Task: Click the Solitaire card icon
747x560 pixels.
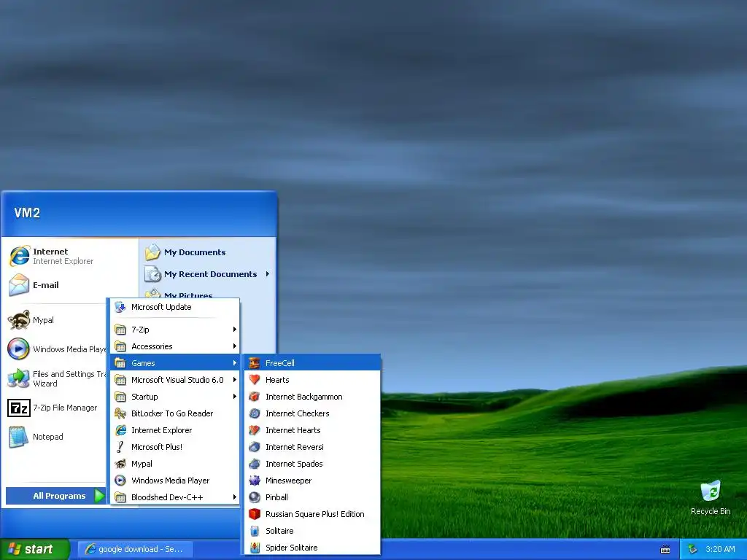Action: 255,531
